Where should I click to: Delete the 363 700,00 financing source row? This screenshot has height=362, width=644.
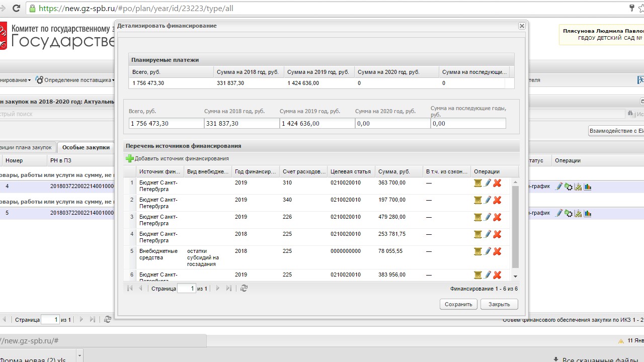point(497,184)
